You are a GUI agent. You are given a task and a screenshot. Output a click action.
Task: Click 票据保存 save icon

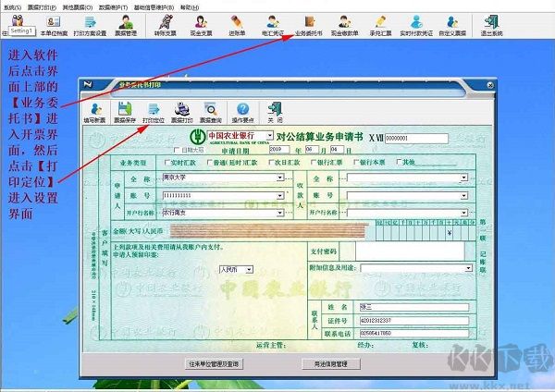(125, 113)
